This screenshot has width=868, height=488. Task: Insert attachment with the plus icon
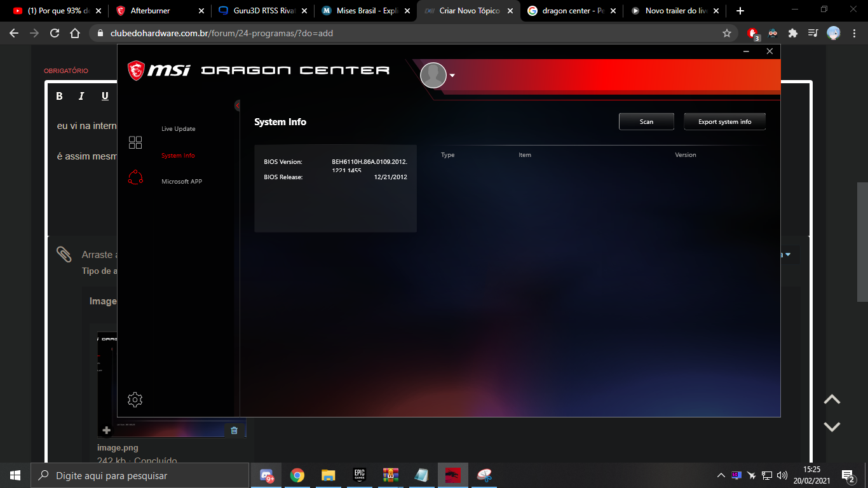(x=107, y=430)
